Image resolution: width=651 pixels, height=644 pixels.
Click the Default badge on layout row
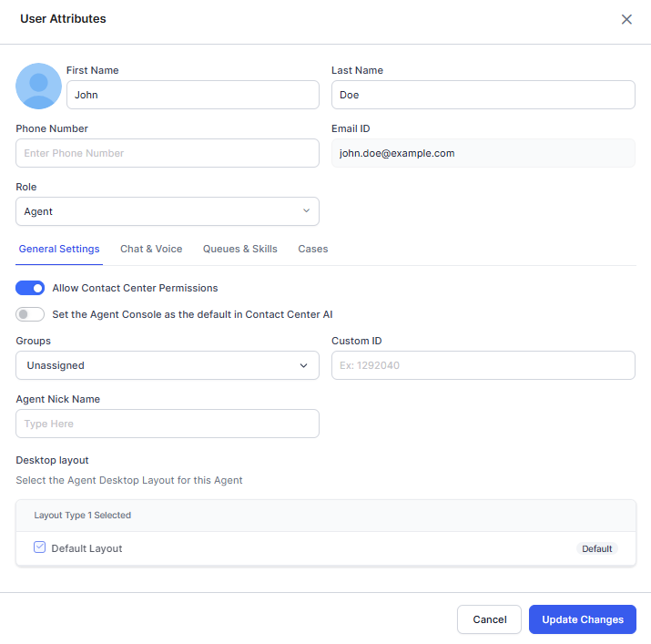(x=597, y=548)
